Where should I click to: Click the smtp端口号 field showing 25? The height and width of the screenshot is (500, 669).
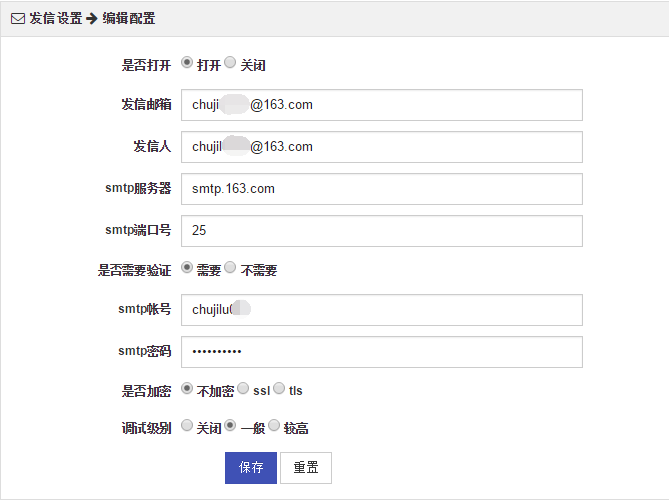click(382, 231)
